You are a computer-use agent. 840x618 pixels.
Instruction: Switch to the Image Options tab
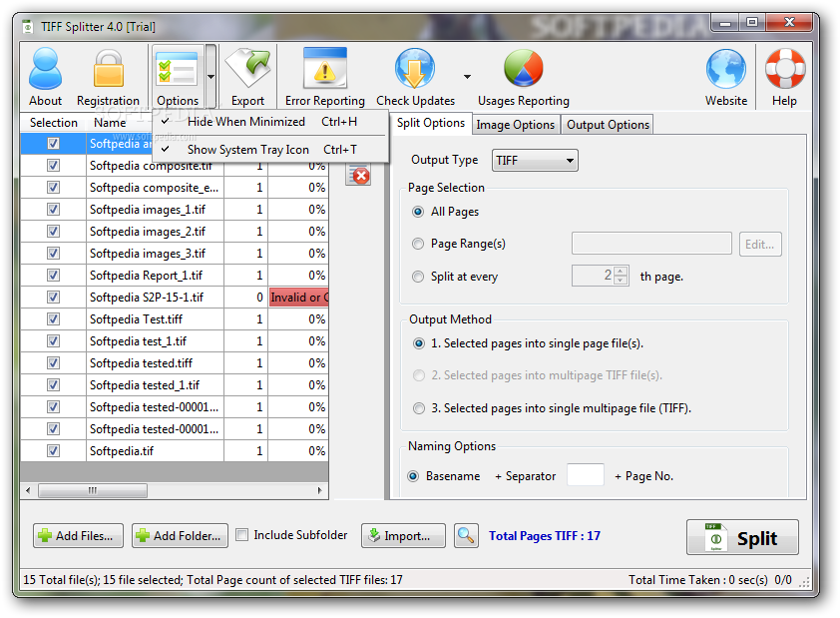516,125
